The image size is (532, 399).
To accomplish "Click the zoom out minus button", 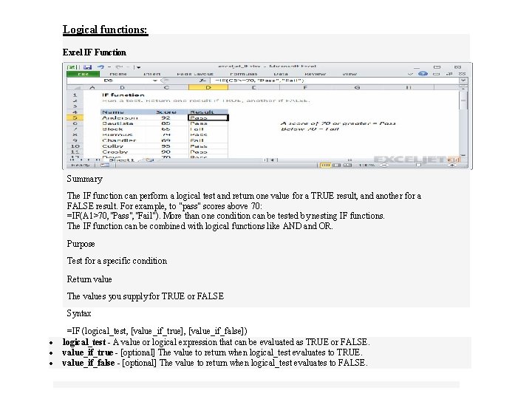I will point(384,166).
